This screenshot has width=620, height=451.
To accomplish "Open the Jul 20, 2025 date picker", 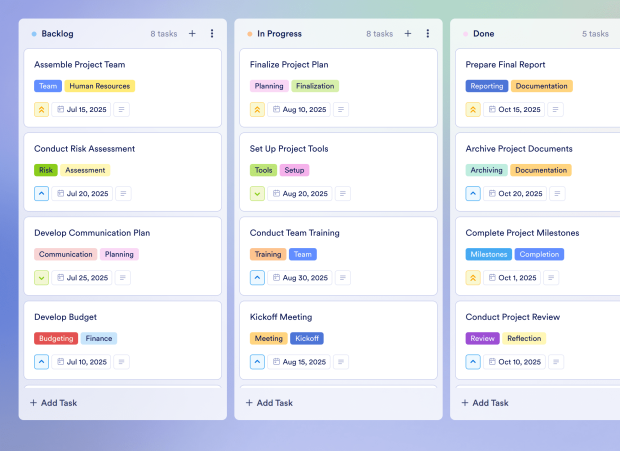I will point(82,194).
